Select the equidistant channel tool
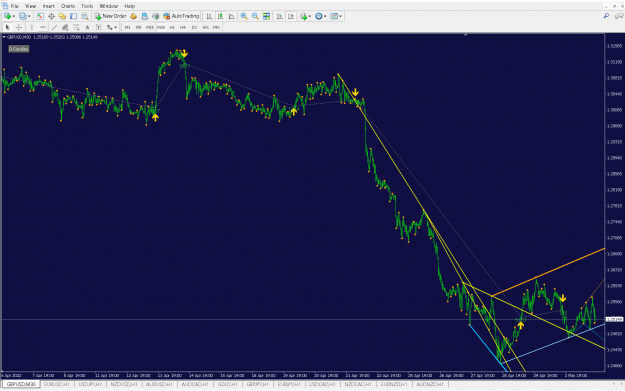Screen dimensions: 625x391 coord(65,28)
